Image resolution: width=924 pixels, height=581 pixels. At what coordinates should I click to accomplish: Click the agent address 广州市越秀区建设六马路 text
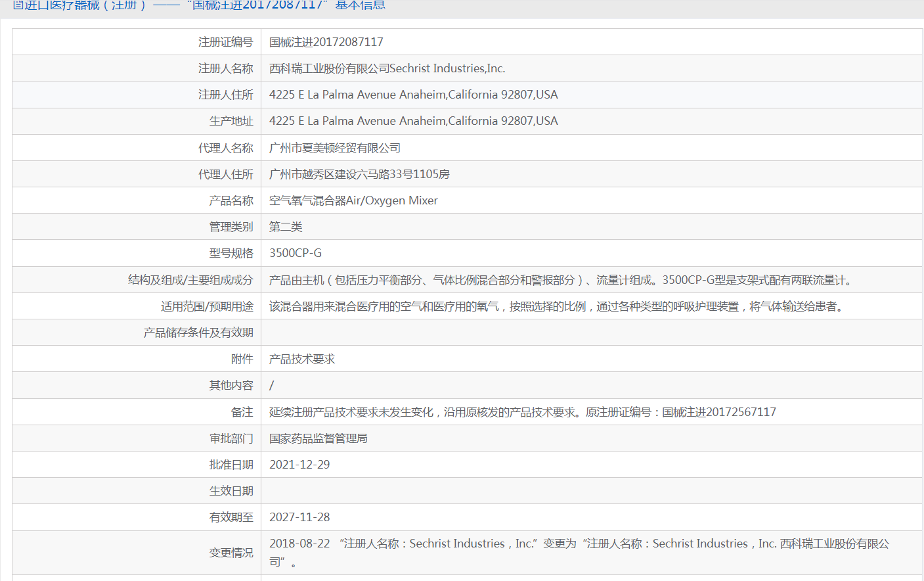359,174
